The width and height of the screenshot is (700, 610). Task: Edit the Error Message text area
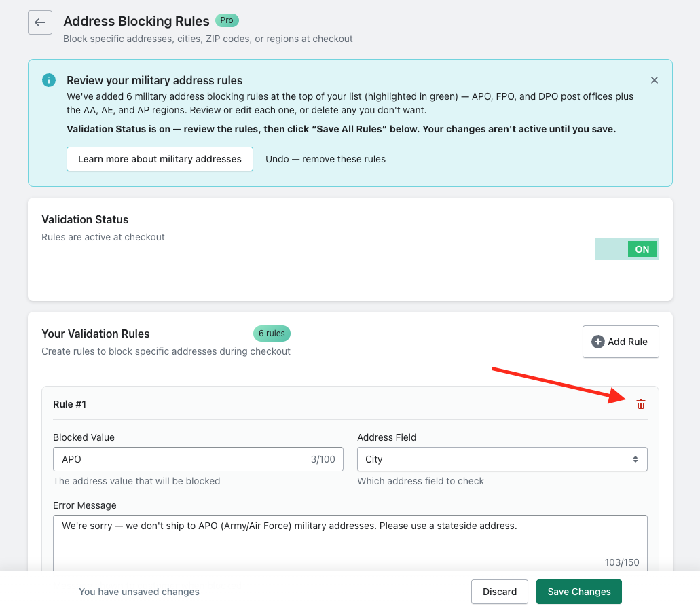pos(350,543)
